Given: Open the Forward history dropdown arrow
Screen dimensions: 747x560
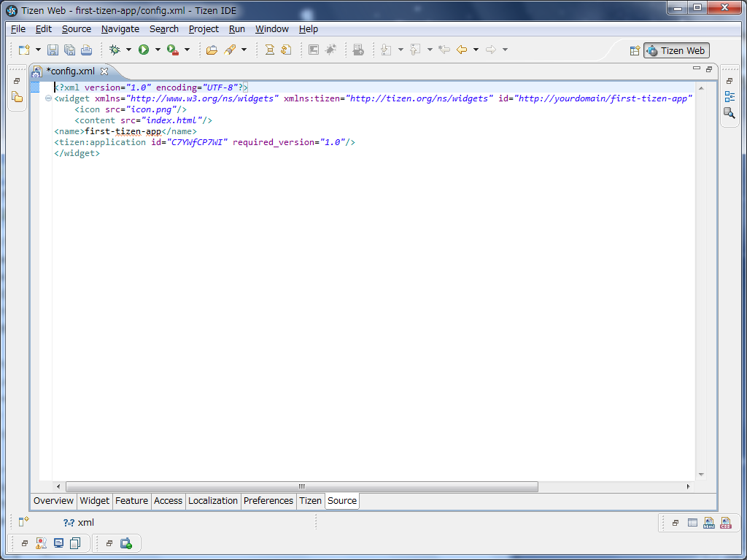Looking at the screenshot, I should [x=505, y=50].
